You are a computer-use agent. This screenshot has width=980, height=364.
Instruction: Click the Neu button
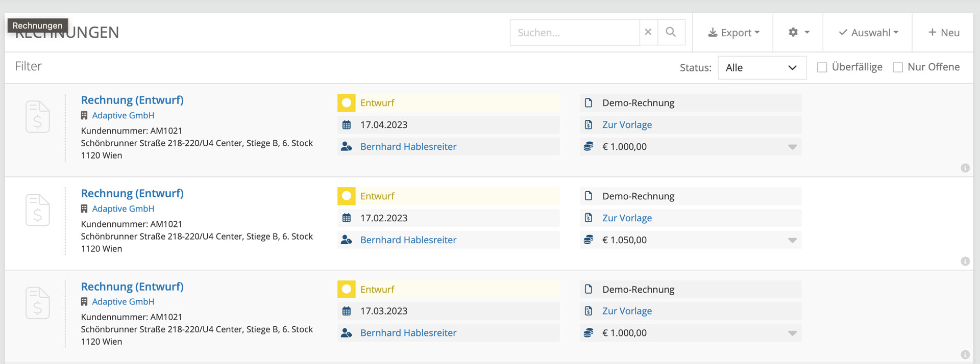[x=943, y=33]
